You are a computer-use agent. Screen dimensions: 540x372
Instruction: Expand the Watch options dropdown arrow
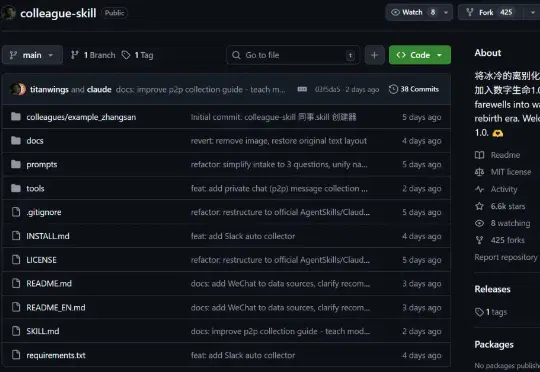pos(446,13)
